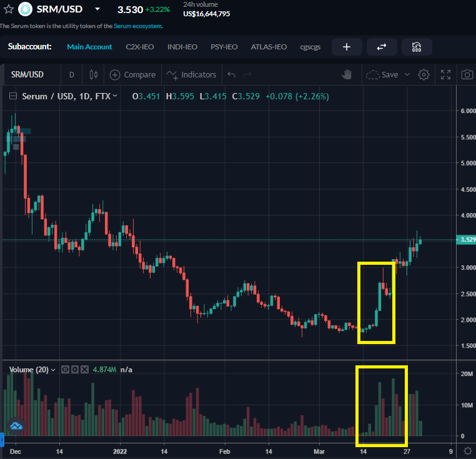Click the SRM/USD symbol search field
Screen dimensions: 476x459
coord(32,74)
